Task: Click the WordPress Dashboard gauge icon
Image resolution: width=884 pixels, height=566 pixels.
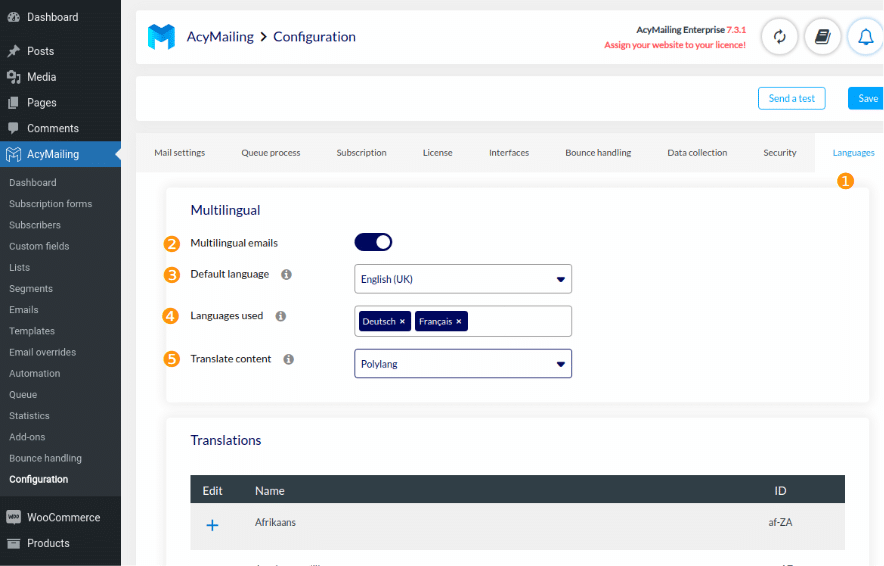Action: click(x=14, y=17)
